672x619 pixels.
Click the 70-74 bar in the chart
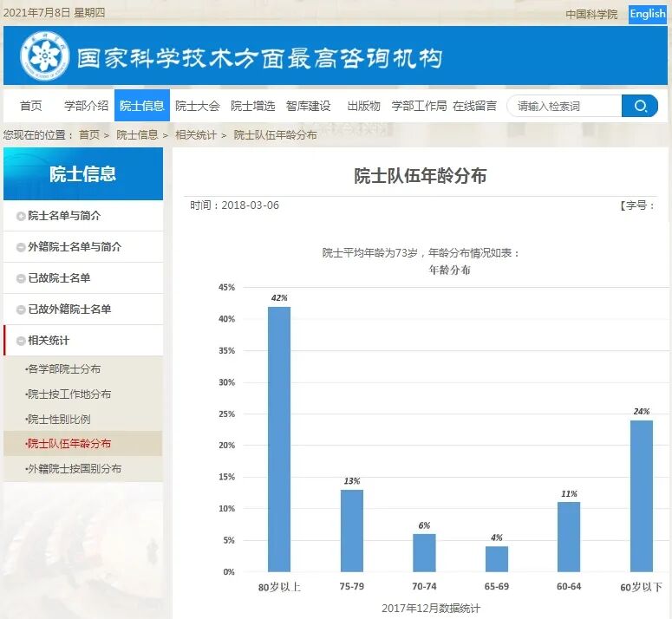pos(424,552)
